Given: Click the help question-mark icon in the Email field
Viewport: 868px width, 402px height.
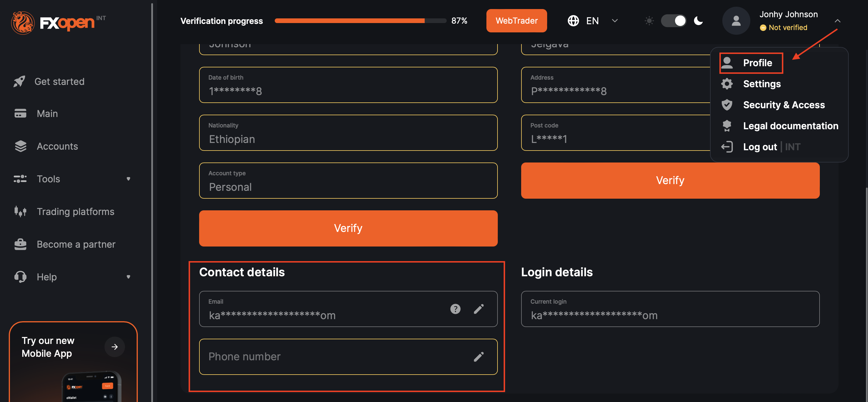Looking at the screenshot, I should click(x=455, y=309).
